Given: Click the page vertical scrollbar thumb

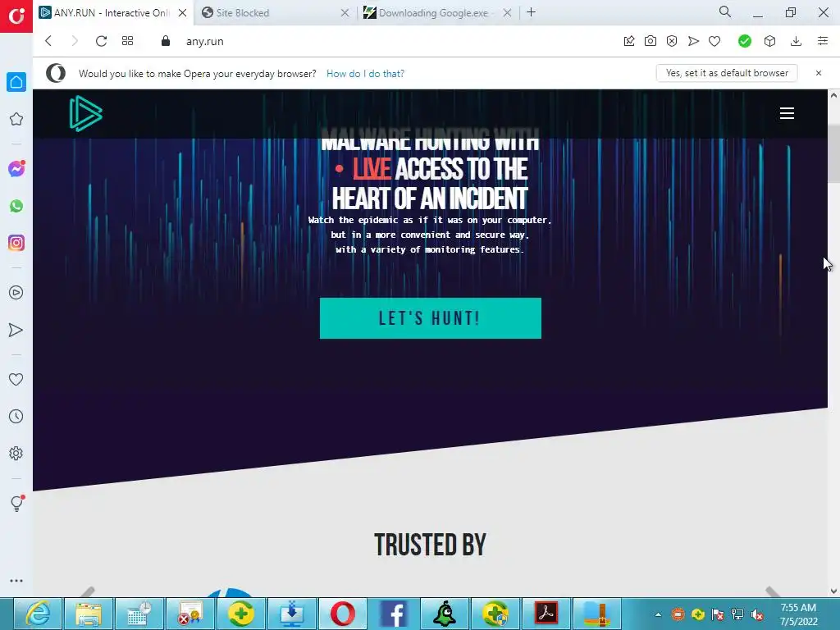Looking at the screenshot, I should coord(833,153).
